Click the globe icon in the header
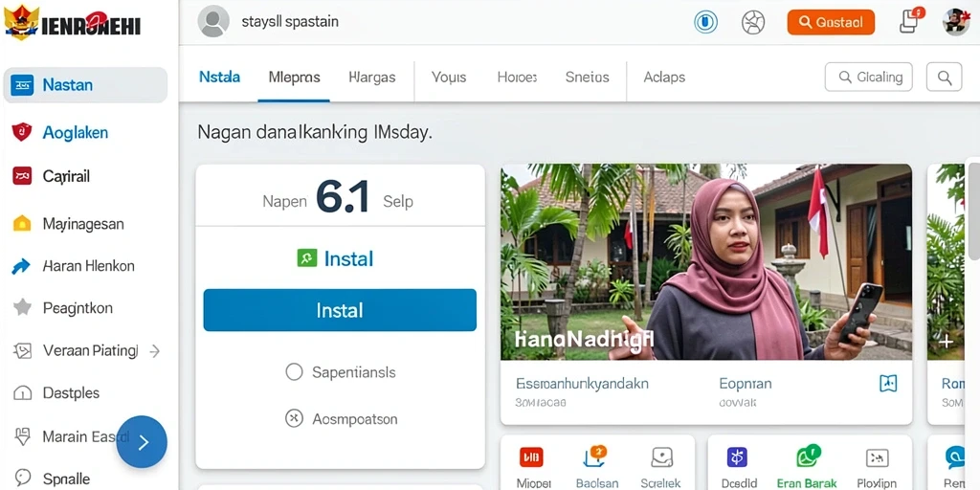The height and width of the screenshot is (490, 980). click(x=753, y=23)
